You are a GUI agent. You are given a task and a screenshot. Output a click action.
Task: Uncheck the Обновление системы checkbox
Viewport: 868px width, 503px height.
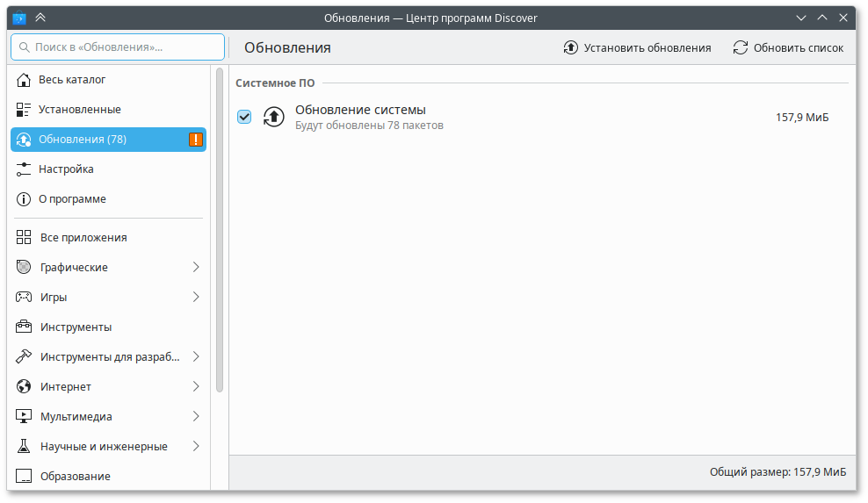pyautogui.click(x=244, y=117)
